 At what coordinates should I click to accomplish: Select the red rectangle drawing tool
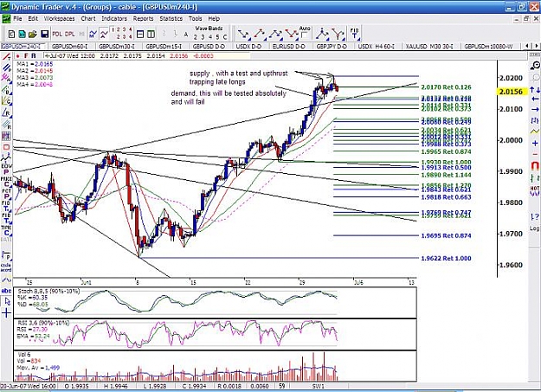coord(6,147)
